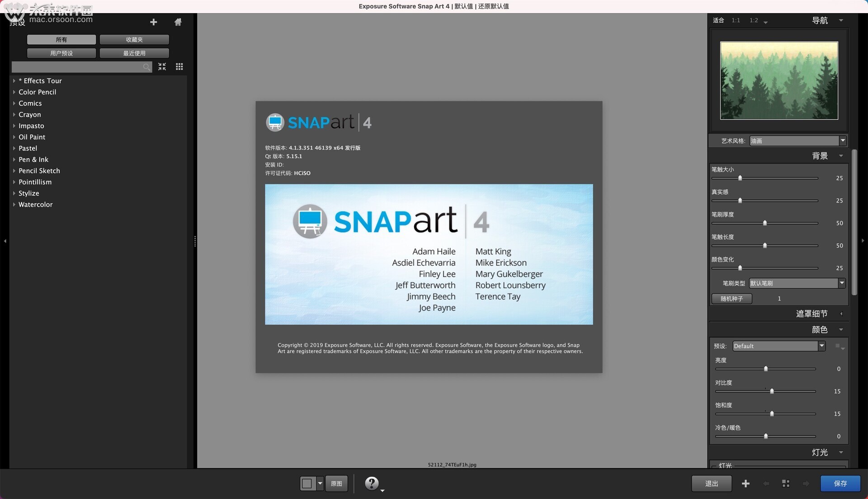Click the home icon in presets panel
The height and width of the screenshot is (499, 868).
(x=178, y=22)
